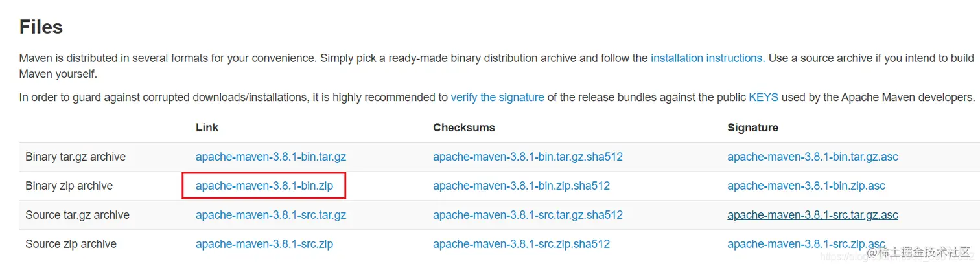Open src.tar.gz.sha512 checksum link

(528, 215)
